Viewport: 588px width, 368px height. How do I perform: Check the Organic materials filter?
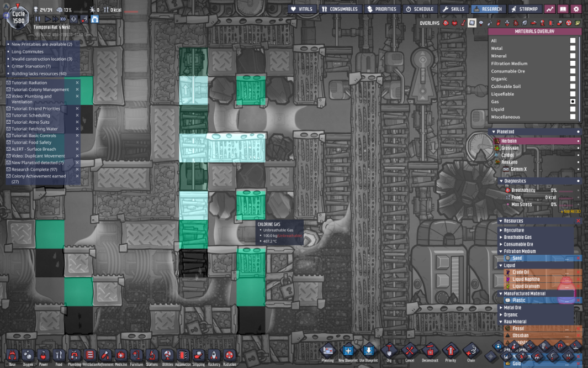coord(573,79)
